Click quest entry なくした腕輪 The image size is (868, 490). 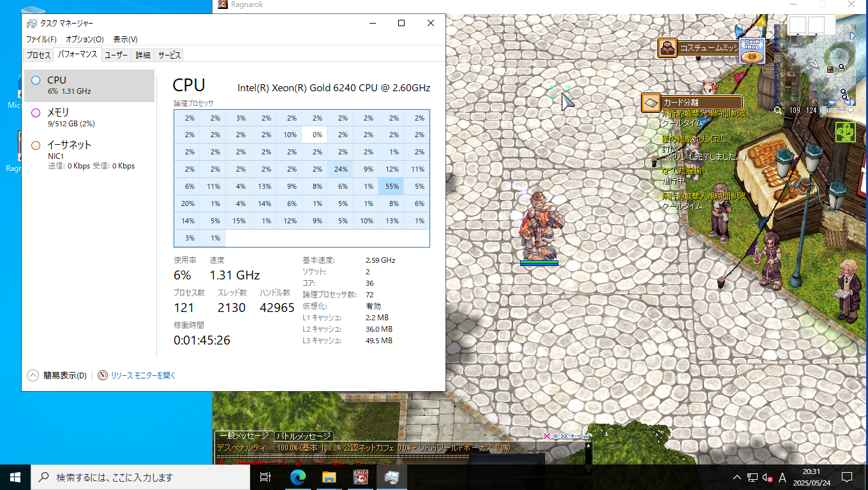click(x=681, y=172)
